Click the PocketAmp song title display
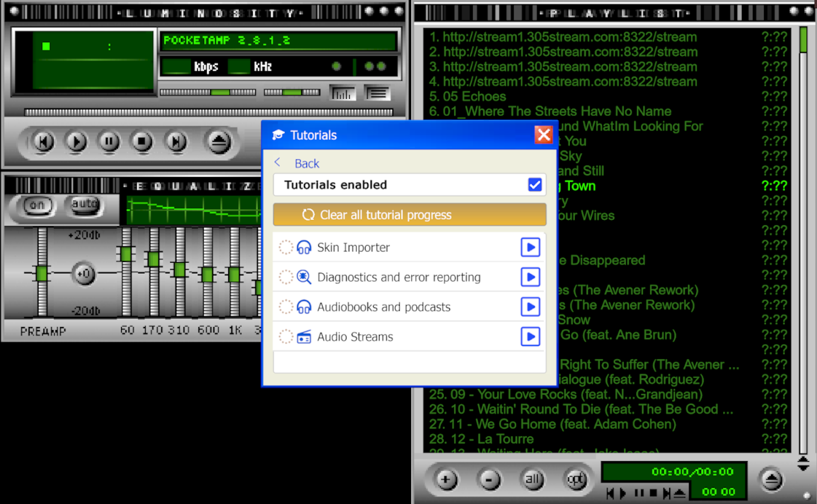Screen dimensions: 817x504 click(278, 41)
